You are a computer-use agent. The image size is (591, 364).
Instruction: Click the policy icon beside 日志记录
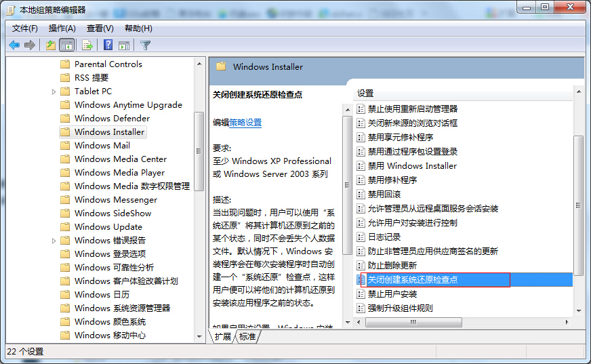[361, 237]
